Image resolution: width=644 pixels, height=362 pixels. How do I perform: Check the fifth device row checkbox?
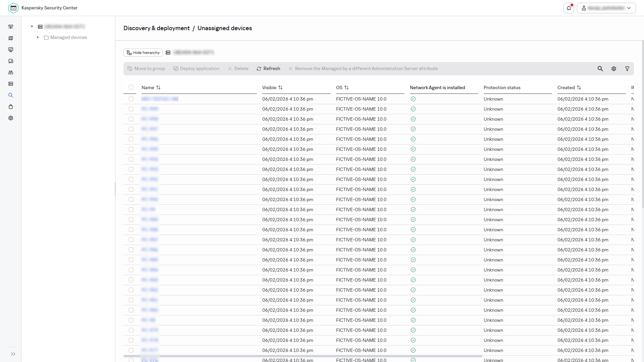click(x=131, y=139)
